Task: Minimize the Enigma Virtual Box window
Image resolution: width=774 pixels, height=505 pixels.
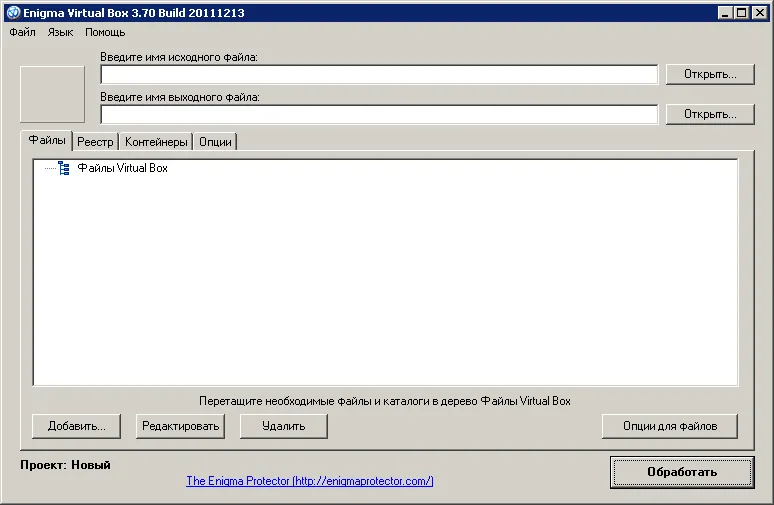Action: point(725,13)
